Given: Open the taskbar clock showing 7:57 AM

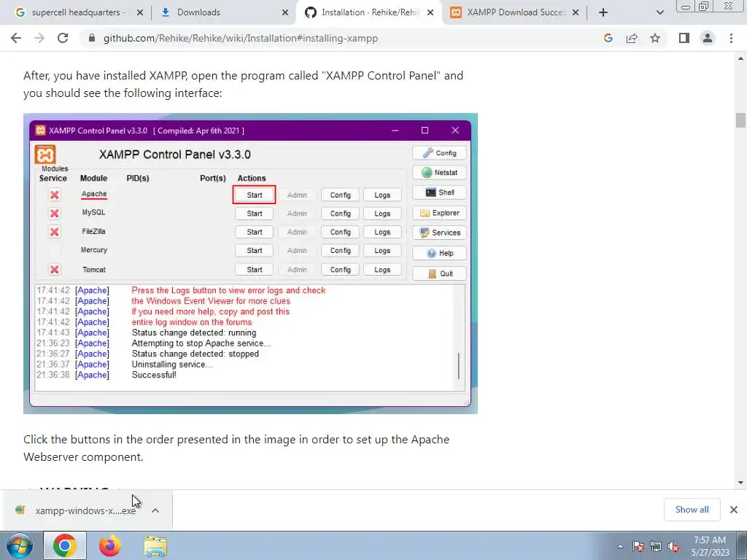Looking at the screenshot, I should pos(710,546).
